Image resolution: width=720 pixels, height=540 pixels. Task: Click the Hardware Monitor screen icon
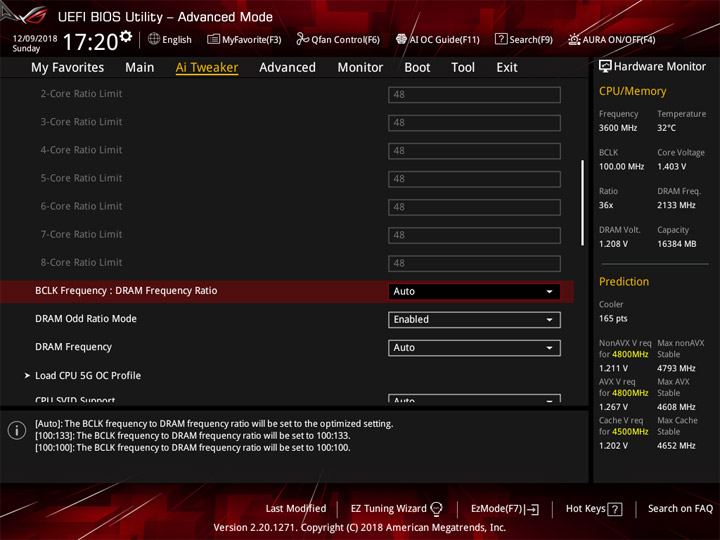click(605, 67)
